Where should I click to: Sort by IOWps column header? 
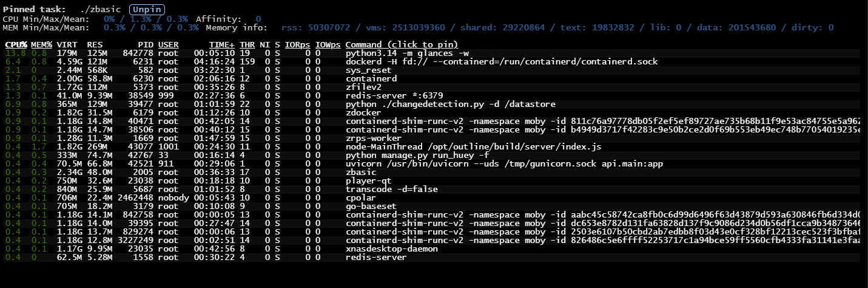point(328,44)
